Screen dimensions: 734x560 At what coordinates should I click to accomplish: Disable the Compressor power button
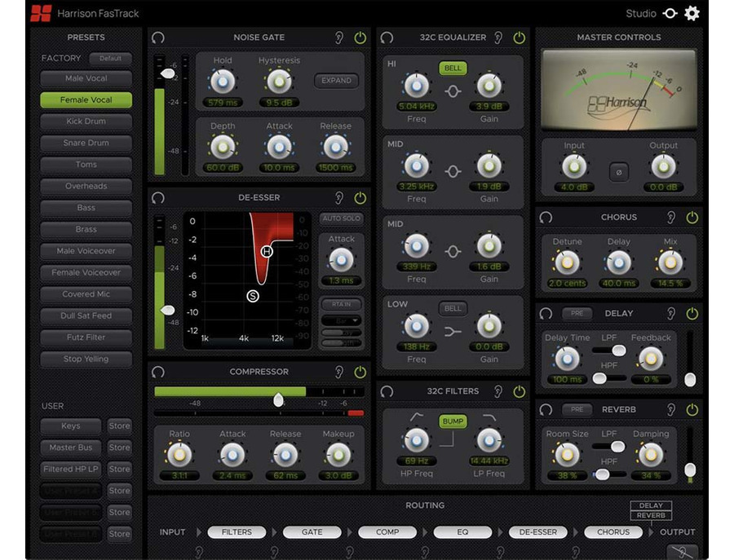(360, 372)
